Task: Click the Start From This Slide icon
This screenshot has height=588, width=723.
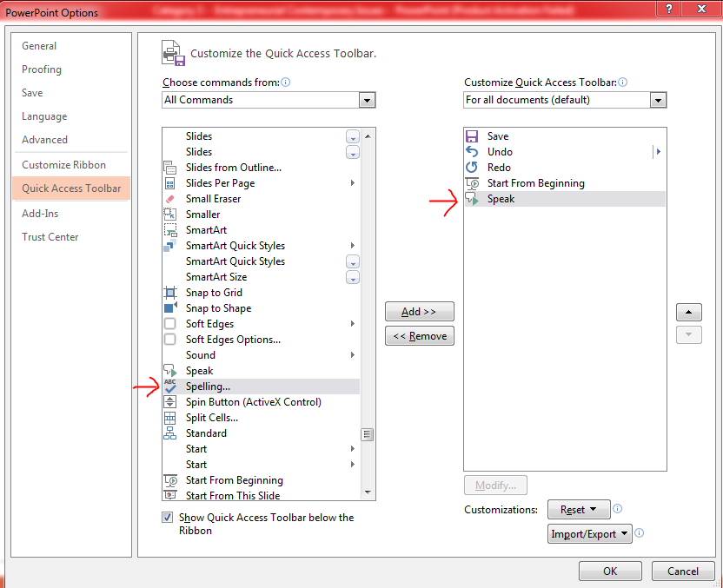Action: tap(170, 495)
